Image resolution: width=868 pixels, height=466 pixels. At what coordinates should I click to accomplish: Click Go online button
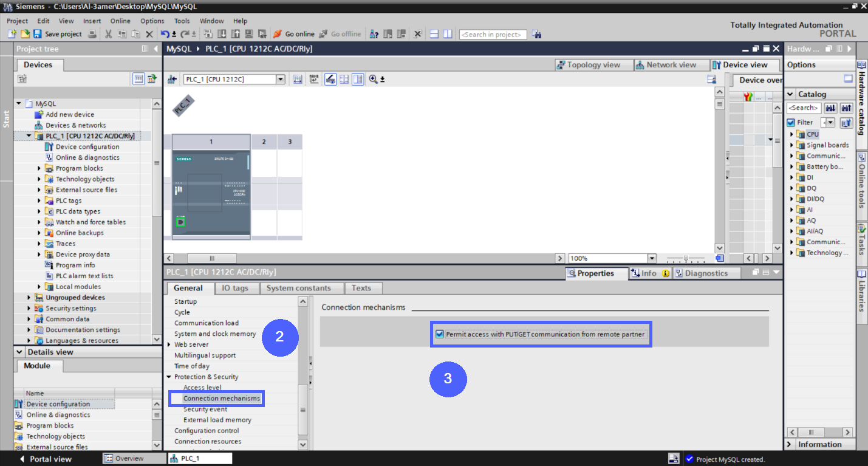pos(294,34)
